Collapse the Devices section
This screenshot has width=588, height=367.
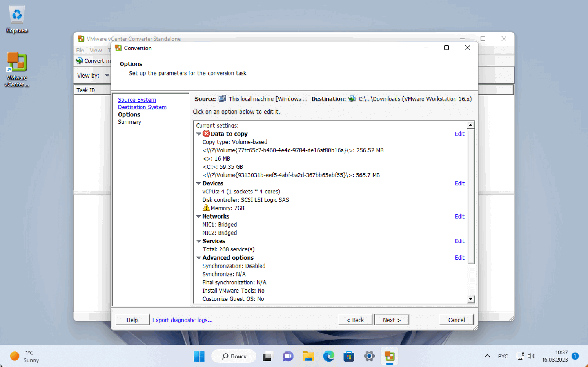pos(199,183)
